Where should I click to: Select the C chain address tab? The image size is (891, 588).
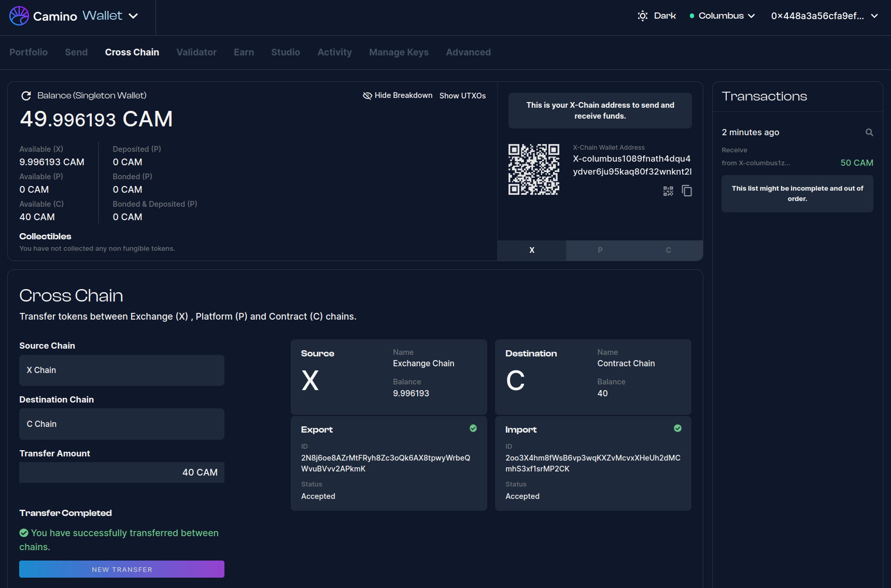click(668, 250)
